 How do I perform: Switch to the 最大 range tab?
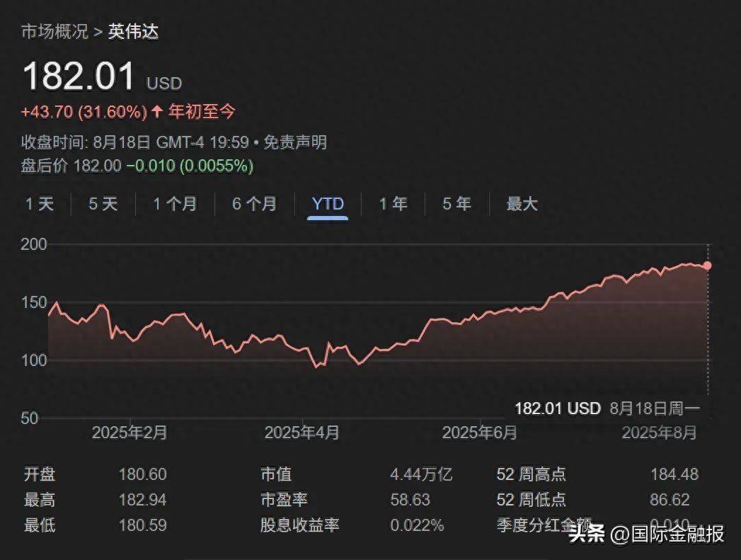click(x=522, y=204)
